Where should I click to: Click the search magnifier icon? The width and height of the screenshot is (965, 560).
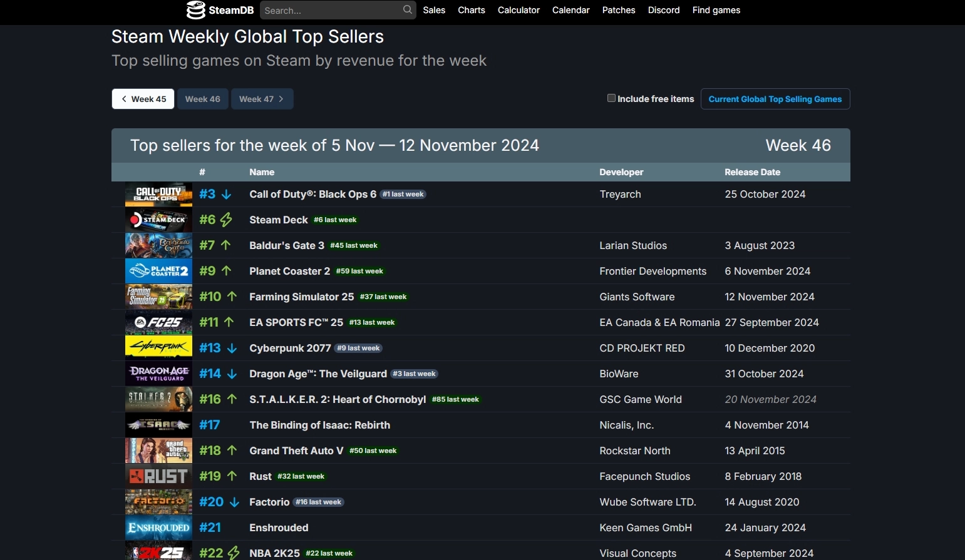(407, 10)
